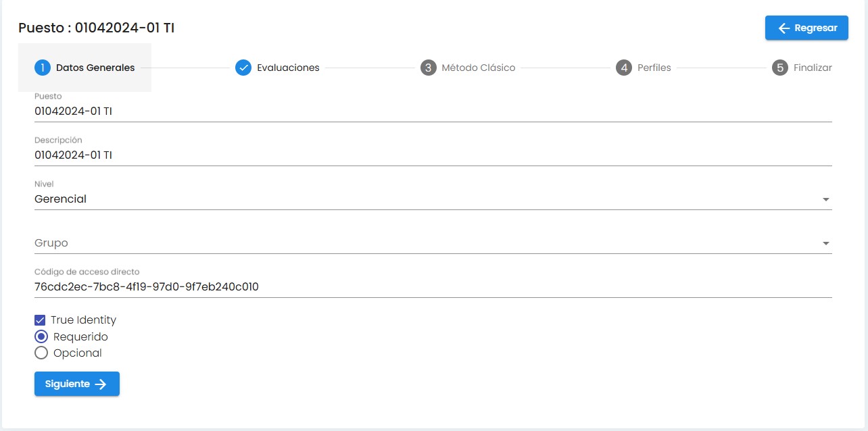Click the step 5 number circle
This screenshot has height=431, width=868.
[780, 68]
